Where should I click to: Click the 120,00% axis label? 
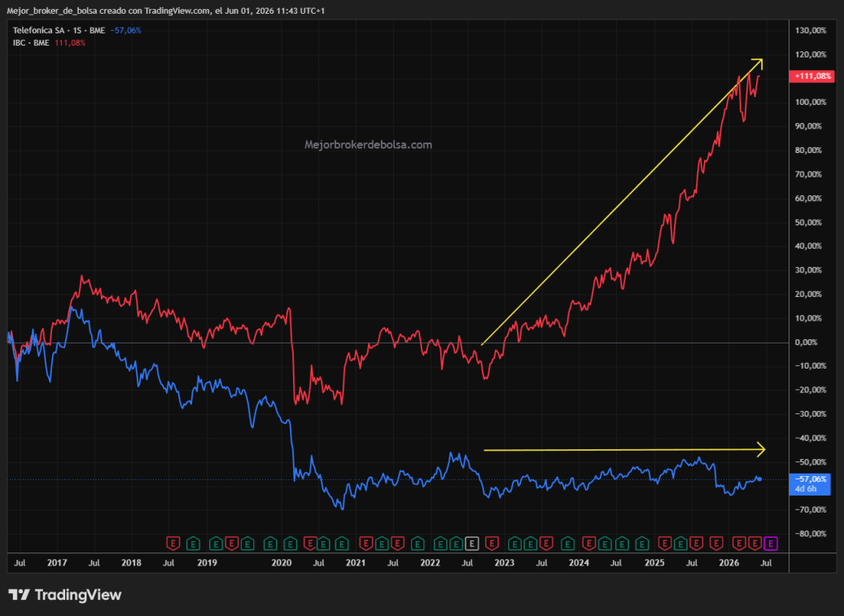tap(811, 55)
